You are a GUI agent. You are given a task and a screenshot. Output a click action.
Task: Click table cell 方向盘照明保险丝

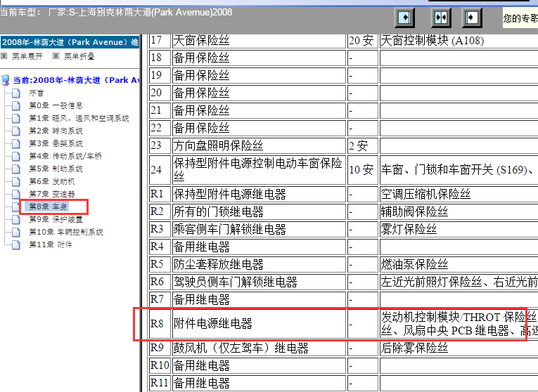pos(259,145)
